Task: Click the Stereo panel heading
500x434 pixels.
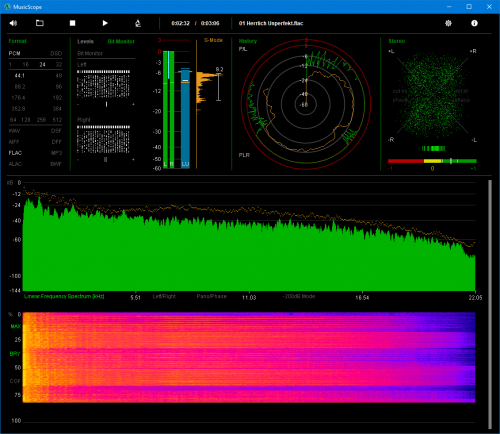Action: click(397, 41)
